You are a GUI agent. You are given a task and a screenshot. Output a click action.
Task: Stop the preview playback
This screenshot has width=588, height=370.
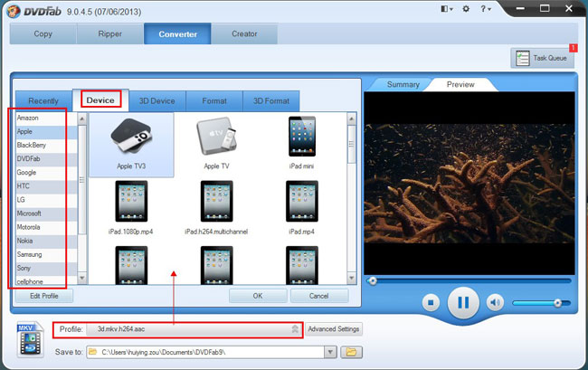point(431,302)
